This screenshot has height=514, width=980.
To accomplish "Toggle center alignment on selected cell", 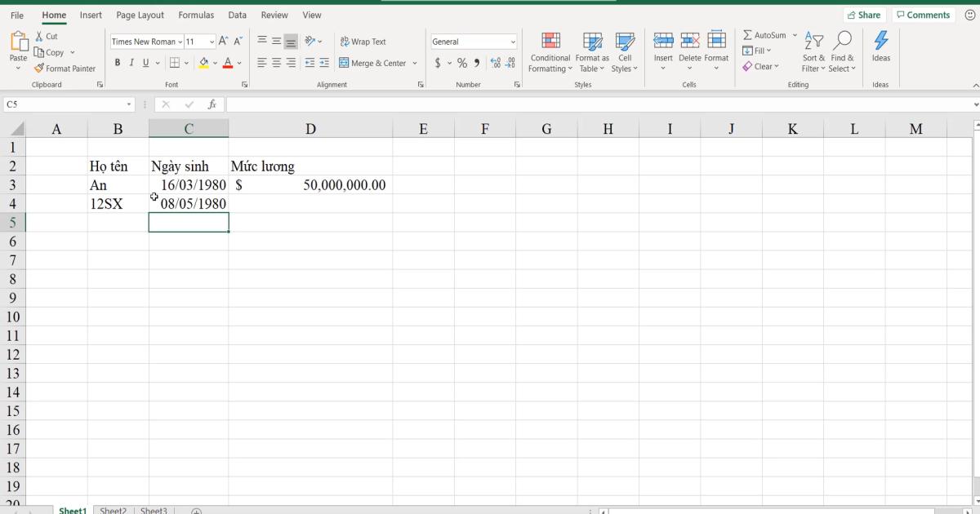I will tap(276, 62).
